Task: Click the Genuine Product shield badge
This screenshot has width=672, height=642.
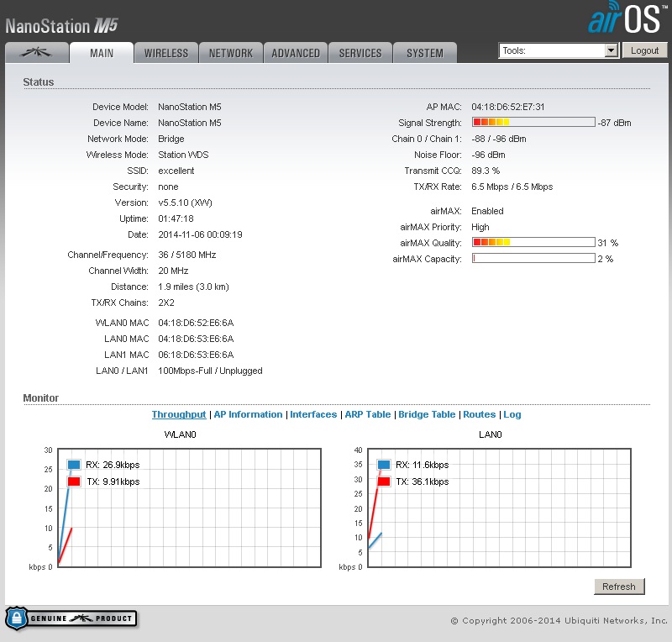Action: 71,618
